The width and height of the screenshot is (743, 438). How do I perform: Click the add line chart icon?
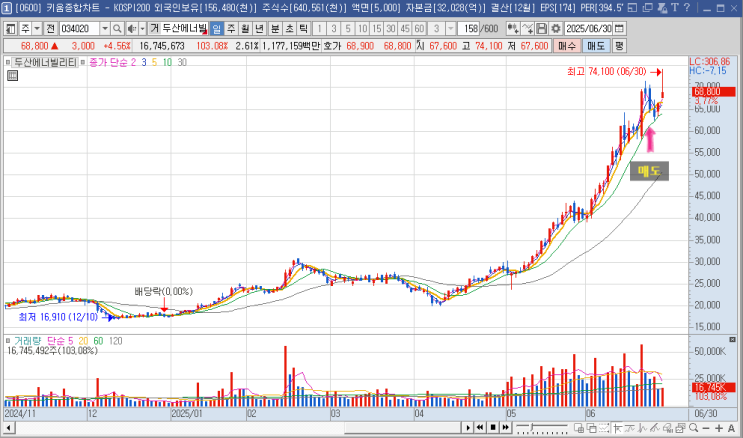[527, 29]
